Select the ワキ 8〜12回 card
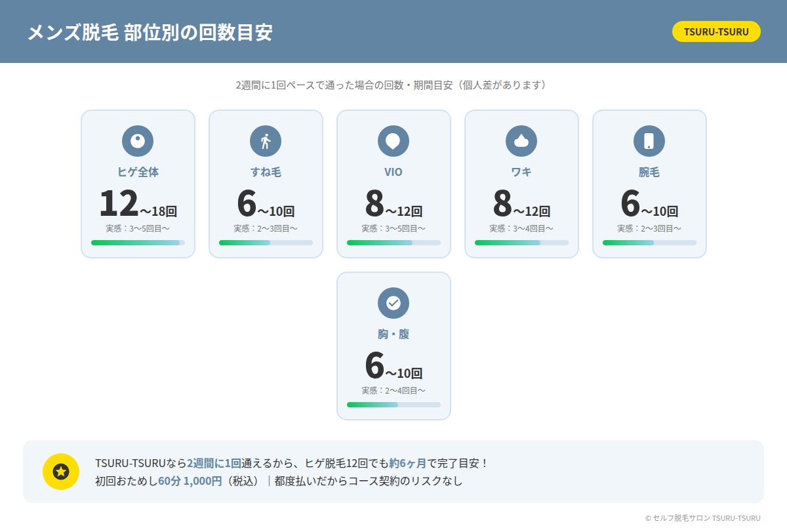The height and width of the screenshot is (532, 787). tap(521, 184)
